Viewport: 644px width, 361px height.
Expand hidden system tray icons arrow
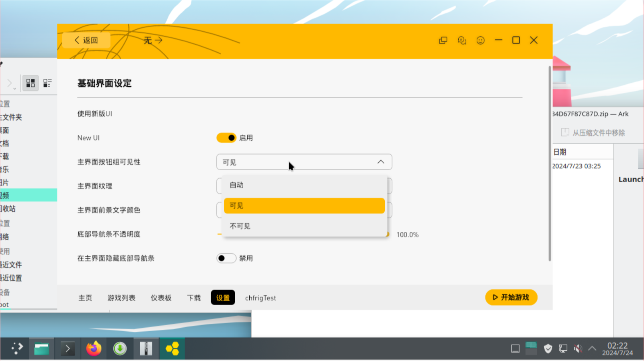coord(592,349)
